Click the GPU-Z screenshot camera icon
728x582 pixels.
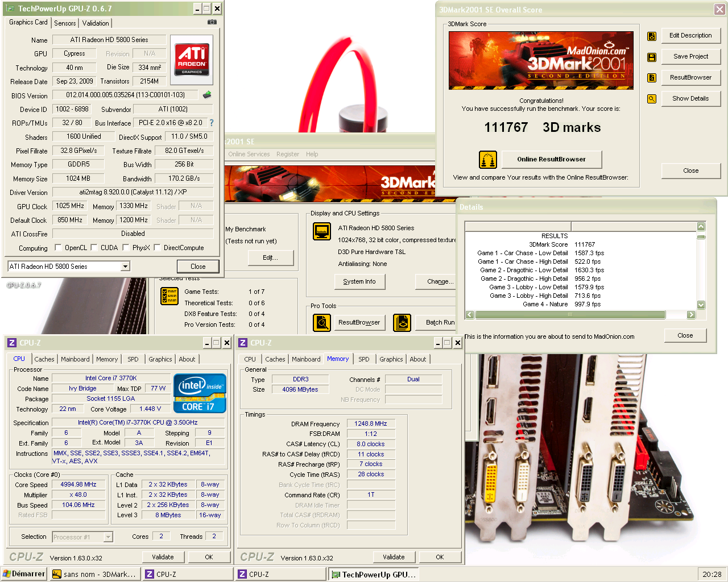[x=212, y=22]
